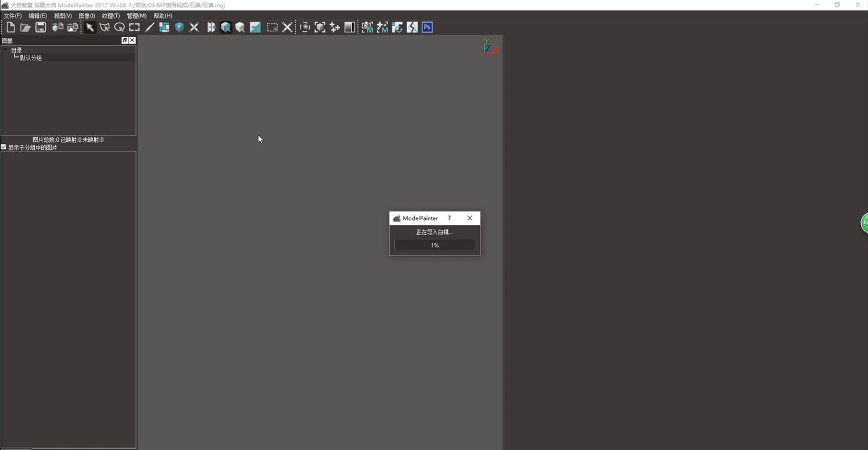Choose the rectangular marquee tool

point(134,27)
